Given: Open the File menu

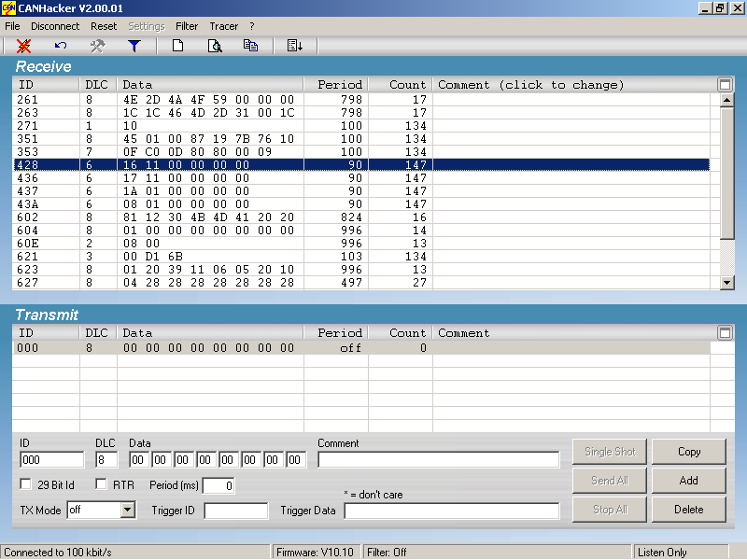Looking at the screenshot, I should [x=12, y=26].
